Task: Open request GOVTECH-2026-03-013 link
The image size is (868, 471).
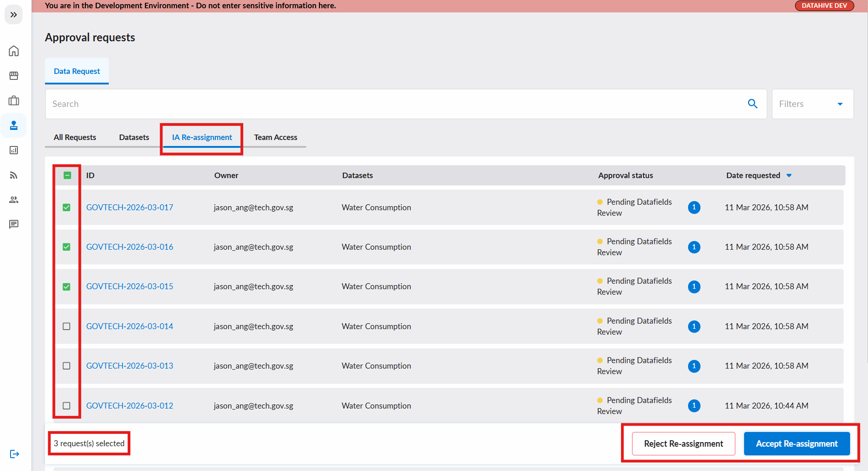Action: click(x=130, y=366)
